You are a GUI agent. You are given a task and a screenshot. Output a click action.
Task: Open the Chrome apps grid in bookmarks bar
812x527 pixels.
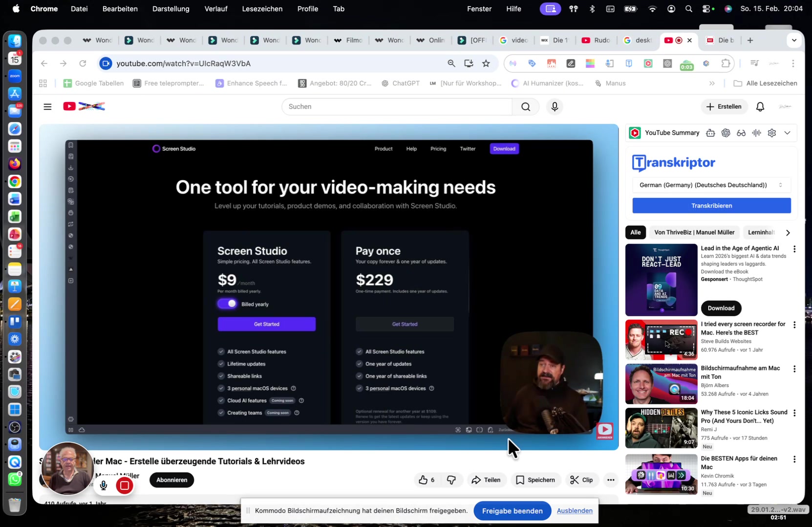pyautogui.click(x=43, y=84)
